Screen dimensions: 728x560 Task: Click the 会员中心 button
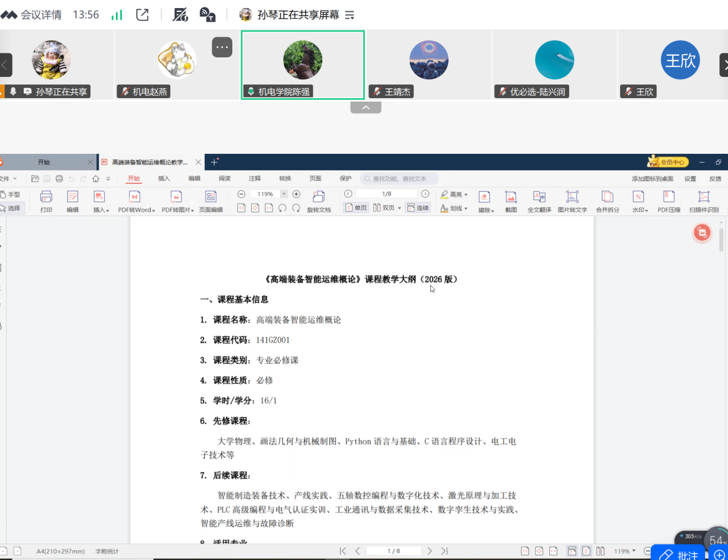(x=668, y=162)
